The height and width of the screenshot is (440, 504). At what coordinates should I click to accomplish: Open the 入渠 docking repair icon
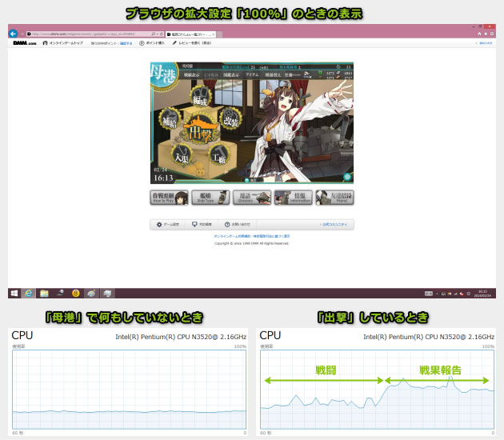pos(182,155)
